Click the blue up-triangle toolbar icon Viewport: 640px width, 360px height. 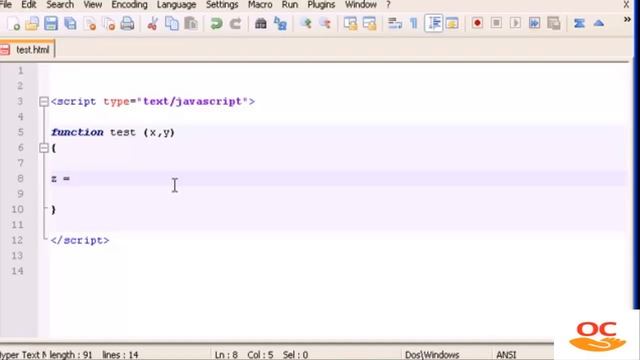pos(598,23)
